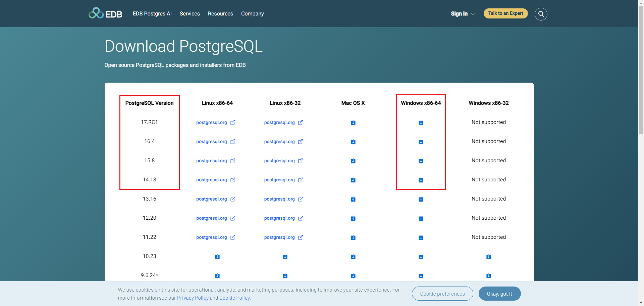
Task: Download PostgreSQL 16.4 for Mac OS X
Action: tap(353, 142)
